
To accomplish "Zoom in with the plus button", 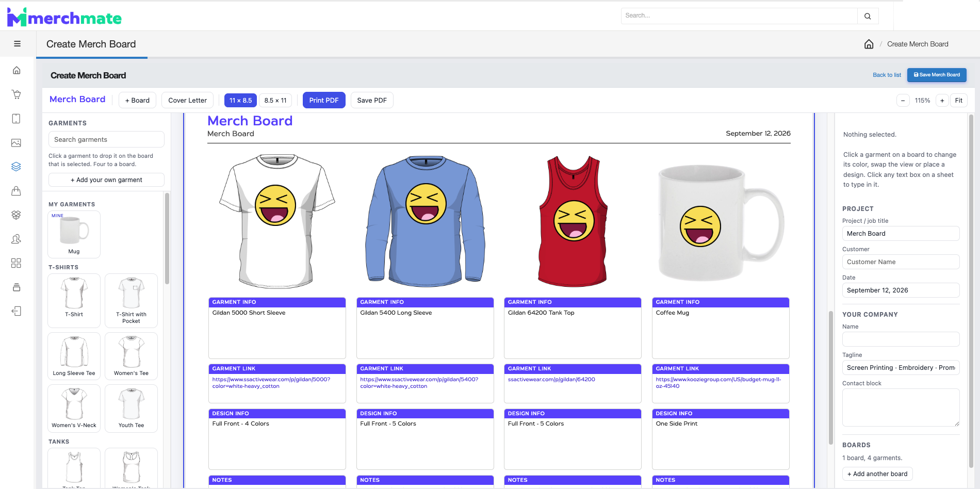I will [942, 101].
